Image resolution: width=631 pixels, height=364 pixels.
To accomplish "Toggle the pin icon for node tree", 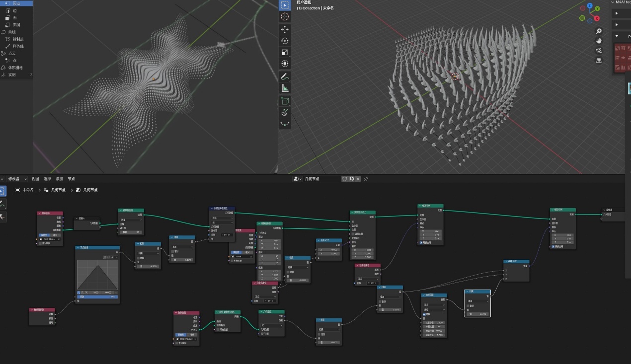I will click(366, 179).
